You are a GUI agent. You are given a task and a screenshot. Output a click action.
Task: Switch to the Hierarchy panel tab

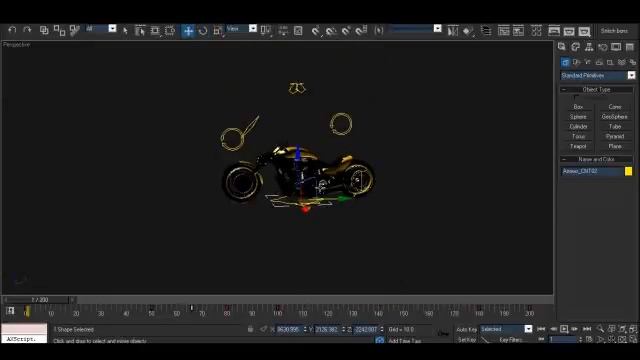(x=589, y=47)
